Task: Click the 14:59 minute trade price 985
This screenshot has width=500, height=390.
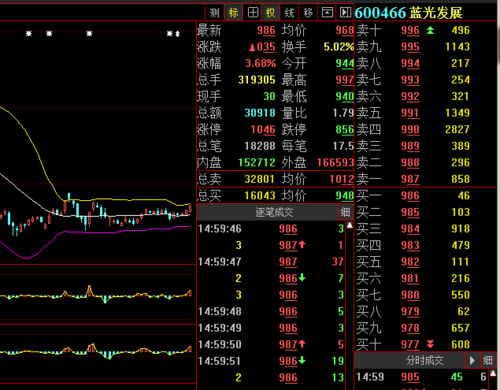Action: (410, 377)
